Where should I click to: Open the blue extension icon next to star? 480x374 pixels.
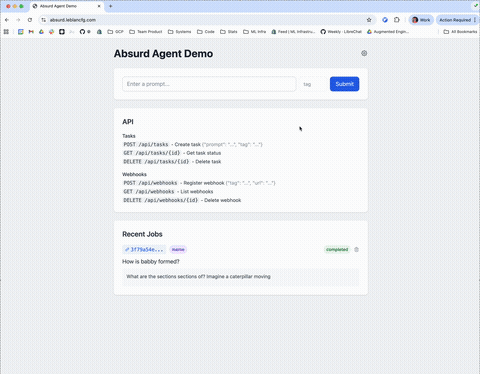385,20
